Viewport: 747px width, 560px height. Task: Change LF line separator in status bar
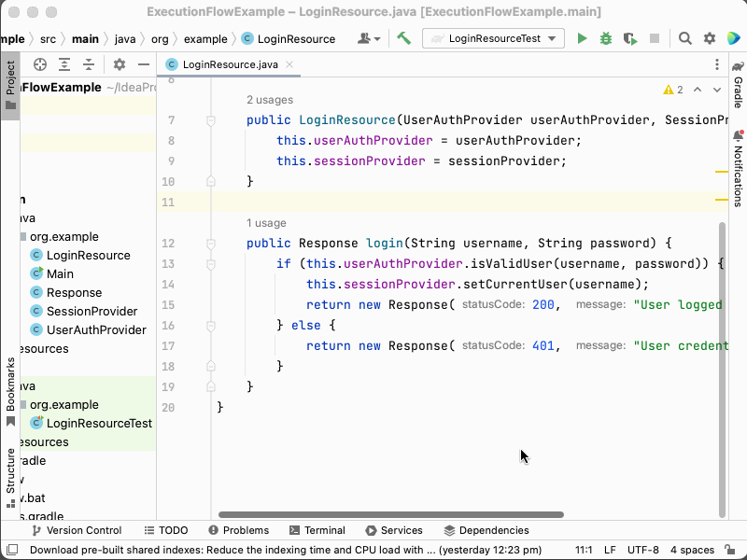[x=610, y=550]
